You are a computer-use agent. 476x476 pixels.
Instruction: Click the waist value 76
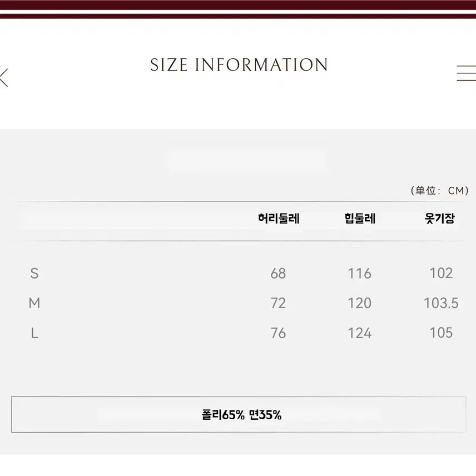pyautogui.click(x=278, y=333)
